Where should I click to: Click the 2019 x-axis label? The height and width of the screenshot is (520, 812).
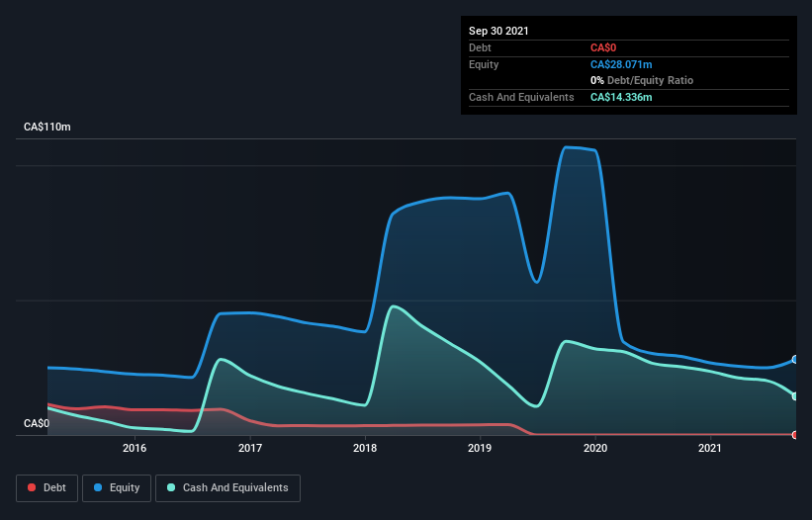[x=480, y=448]
